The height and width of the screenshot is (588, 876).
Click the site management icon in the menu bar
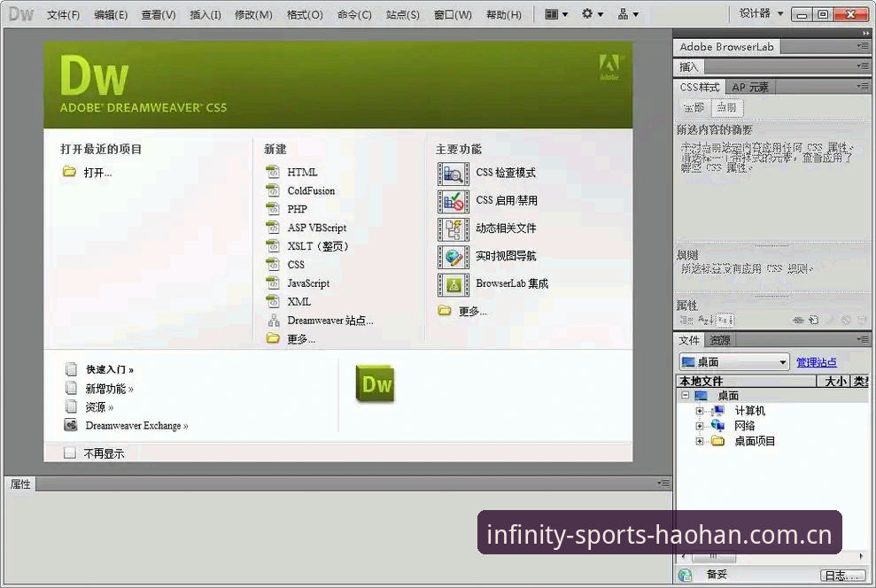tap(628, 14)
